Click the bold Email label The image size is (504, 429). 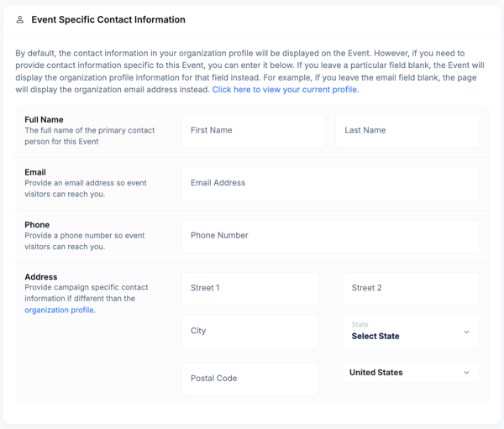35,172
